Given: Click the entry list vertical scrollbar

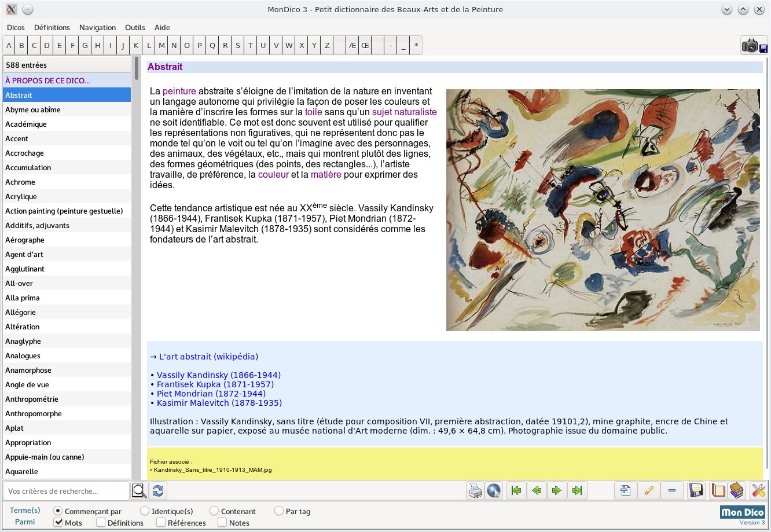Looking at the screenshot, I should [137, 267].
